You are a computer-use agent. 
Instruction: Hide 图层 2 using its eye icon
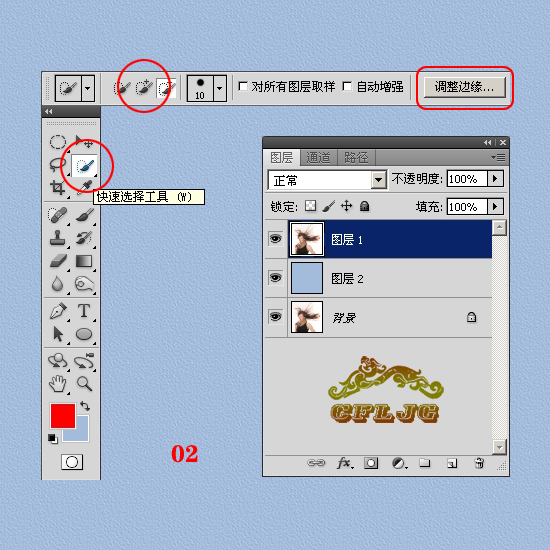[x=275, y=278]
